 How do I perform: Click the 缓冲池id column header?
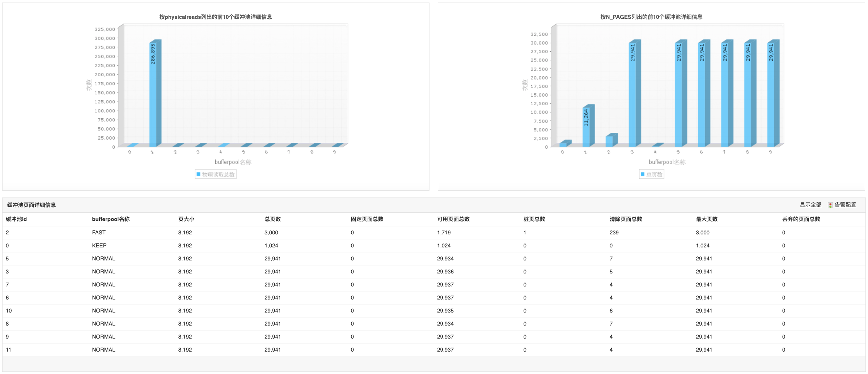coord(16,219)
